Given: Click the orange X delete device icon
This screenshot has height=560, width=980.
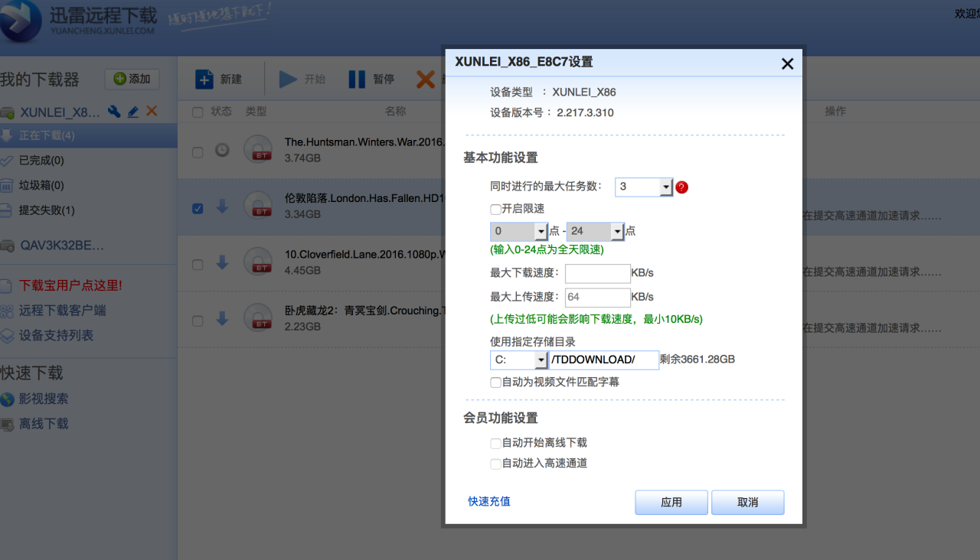Looking at the screenshot, I should pyautogui.click(x=152, y=111).
